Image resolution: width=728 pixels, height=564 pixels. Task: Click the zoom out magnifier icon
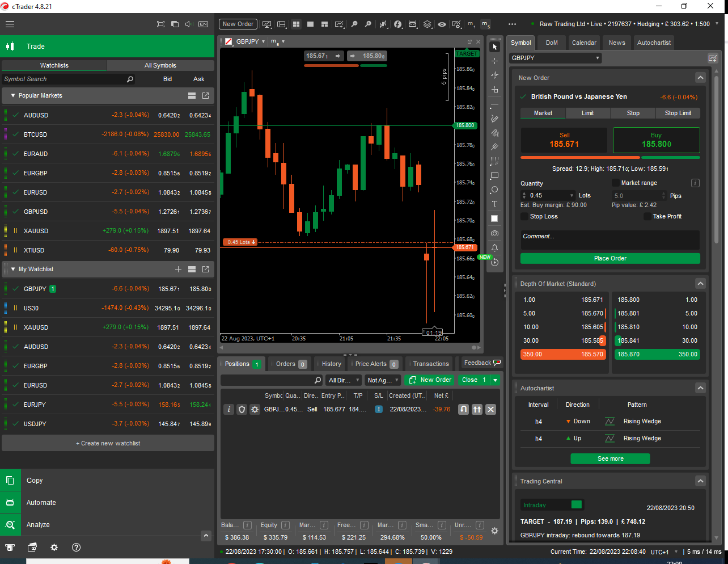pyautogui.click(x=354, y=24)
